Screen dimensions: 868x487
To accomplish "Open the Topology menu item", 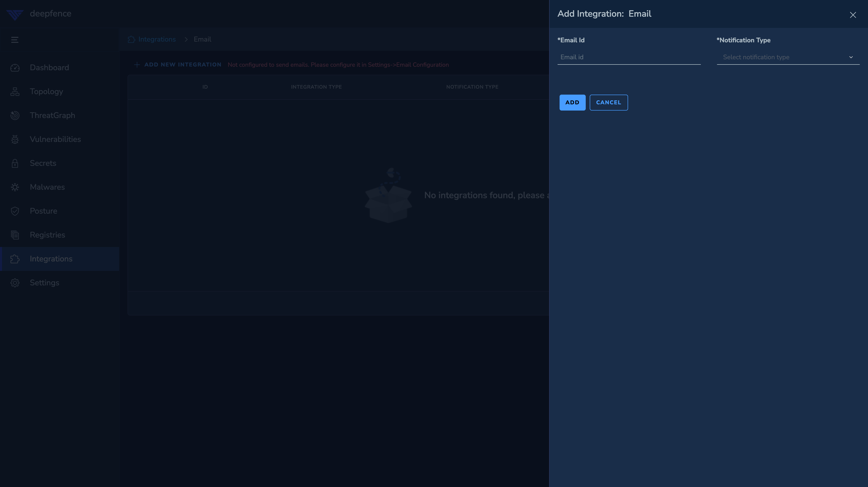I will pos(60,92).
